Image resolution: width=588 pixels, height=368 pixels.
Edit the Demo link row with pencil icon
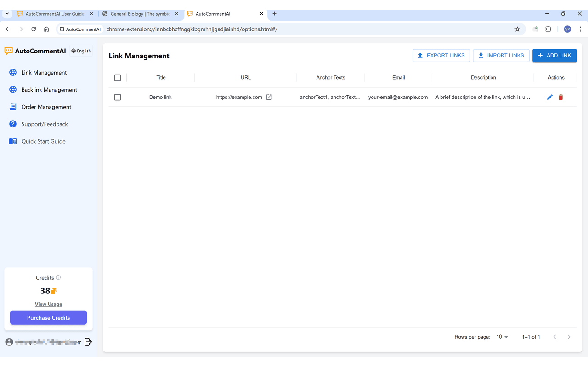[550, 97]
